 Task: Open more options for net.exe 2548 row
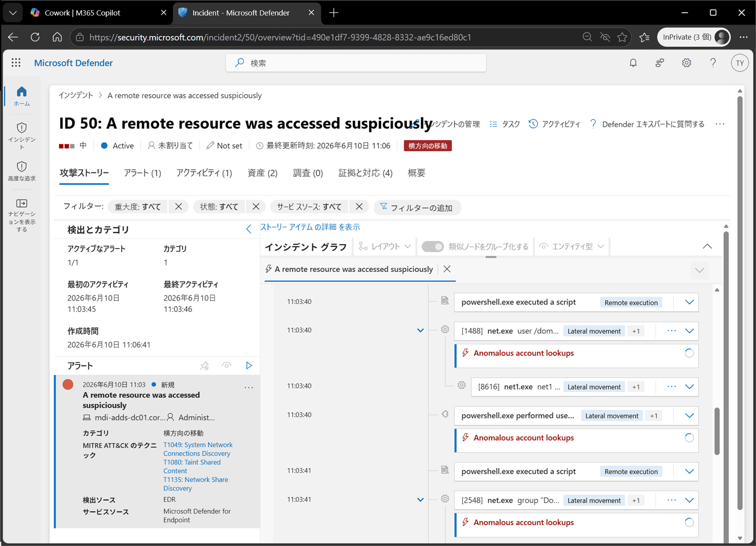(671, 500)
